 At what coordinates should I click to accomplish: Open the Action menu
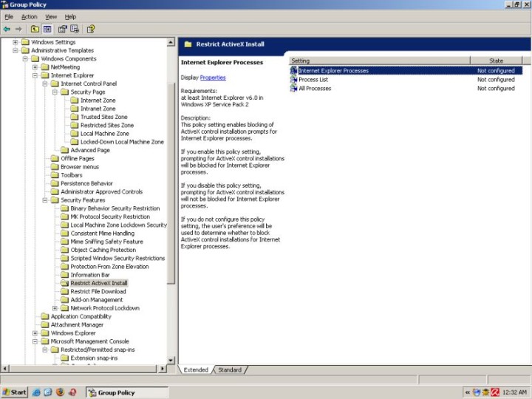pos(30,16)
